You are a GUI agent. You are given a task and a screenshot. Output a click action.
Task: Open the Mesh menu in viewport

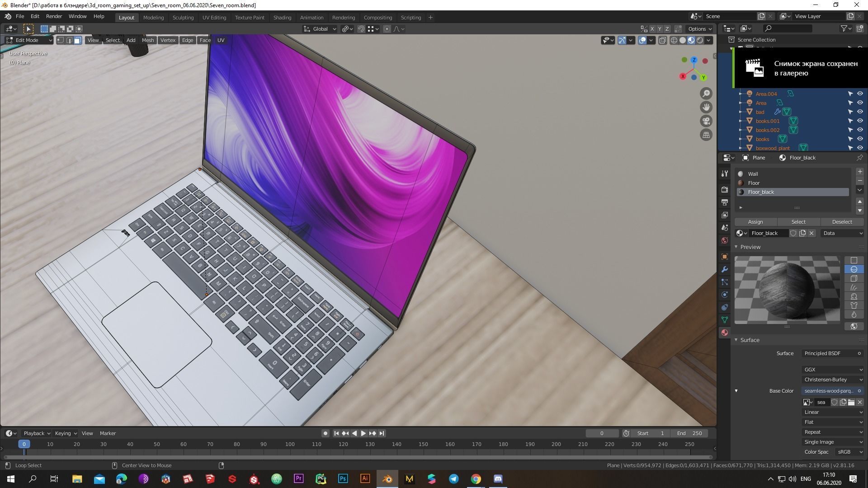coord(148,40)
